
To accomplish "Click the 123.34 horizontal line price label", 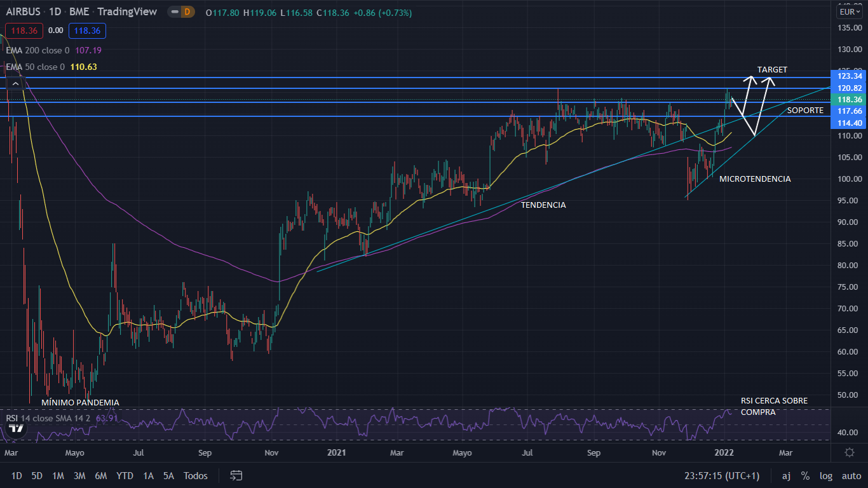I will point(849,76).
